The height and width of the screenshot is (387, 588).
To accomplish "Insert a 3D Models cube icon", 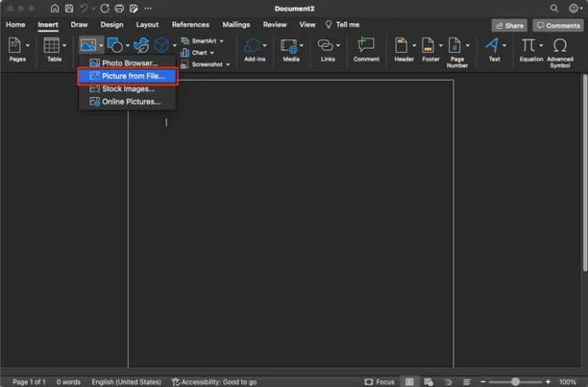I will pyautogui.click(x=162, y=45).
